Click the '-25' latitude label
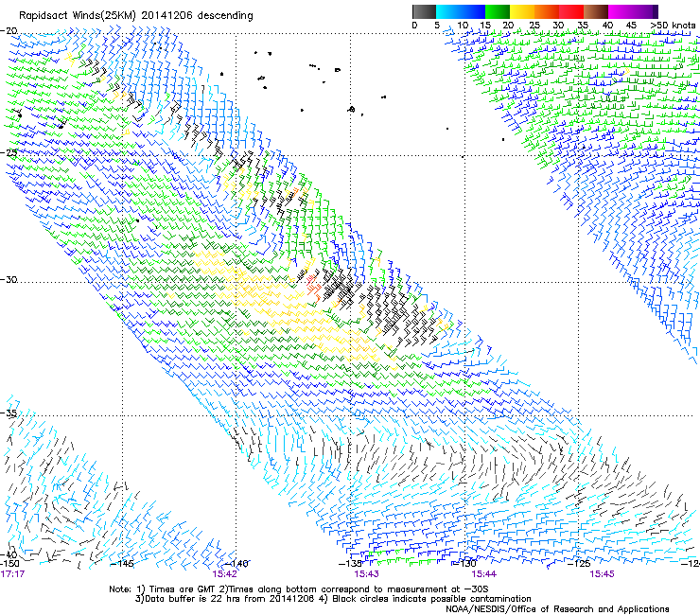This screenshot has width=700, height=615. (9, 152)
